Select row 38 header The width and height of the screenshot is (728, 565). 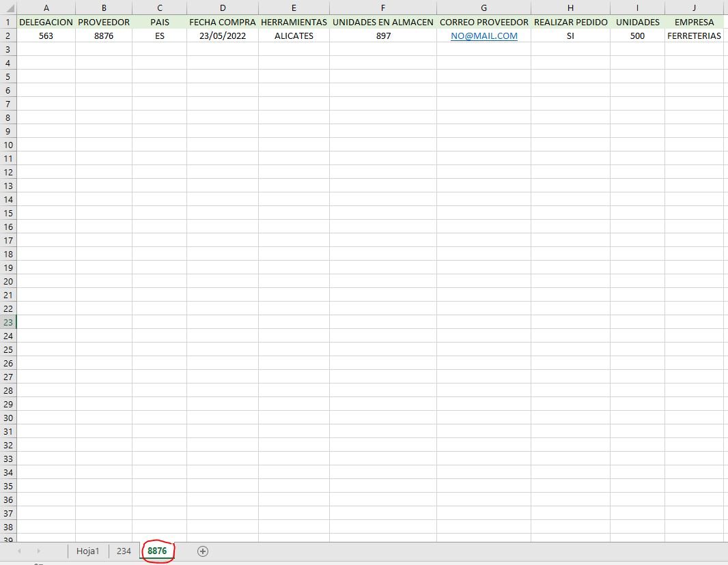[x=8, y=527]
